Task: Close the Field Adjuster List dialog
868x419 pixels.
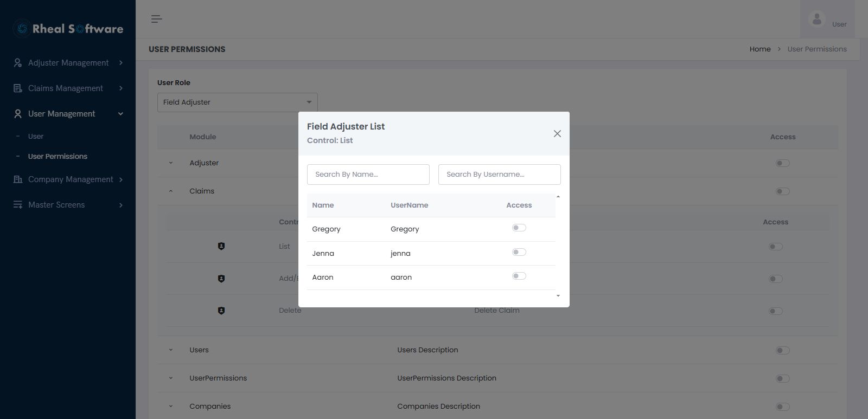Action: (x=557, y=133)
